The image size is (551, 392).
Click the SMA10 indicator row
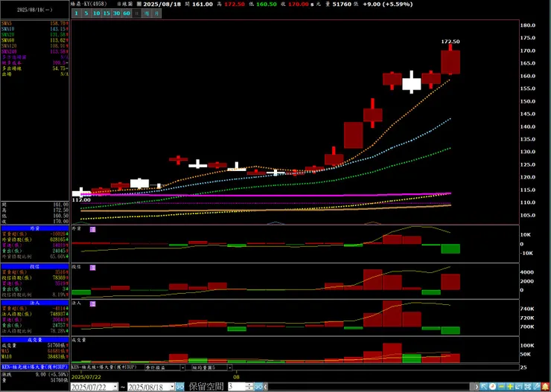[x=35, y=29]
